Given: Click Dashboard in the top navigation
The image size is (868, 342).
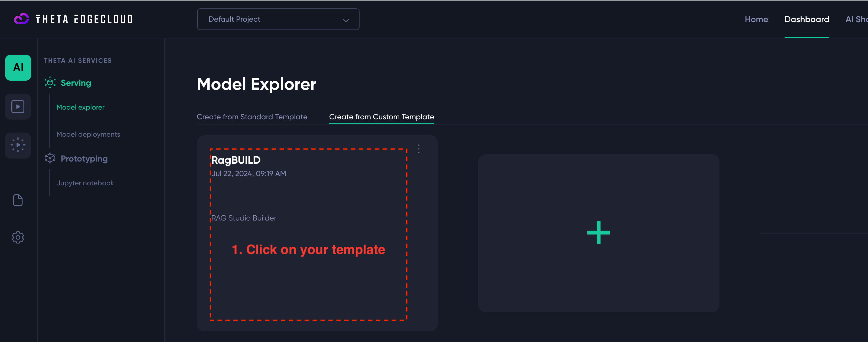Looking at the screenshot, I should click(x=807, y=19).
